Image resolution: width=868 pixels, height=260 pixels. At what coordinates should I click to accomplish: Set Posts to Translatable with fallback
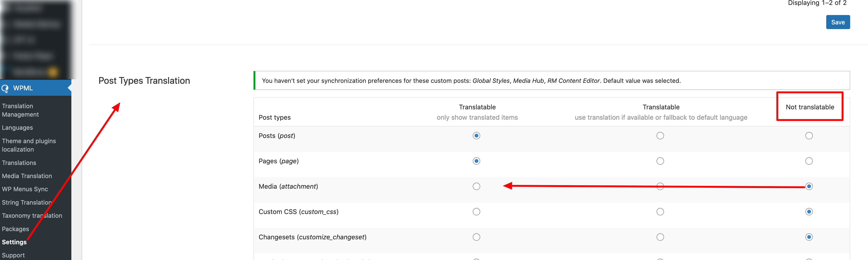coord(660,136)
